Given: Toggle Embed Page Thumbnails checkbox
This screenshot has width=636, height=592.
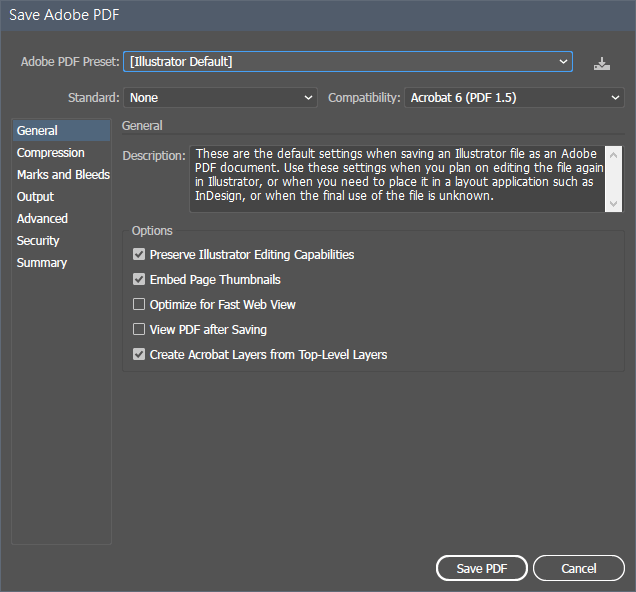Looking at the screenshot, I should coord(139,279).
